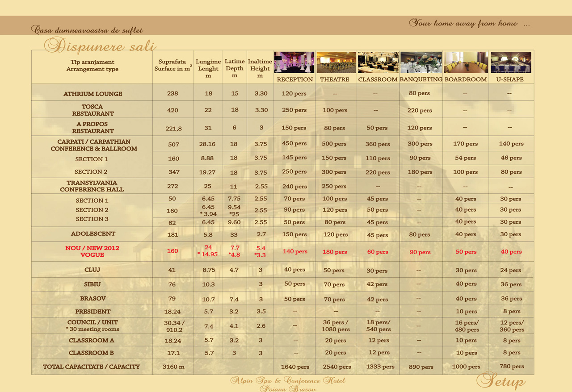This screenshot has width=572, height=392.
Task: Click the Inaltime Height column header
Action: pos(260,68)
